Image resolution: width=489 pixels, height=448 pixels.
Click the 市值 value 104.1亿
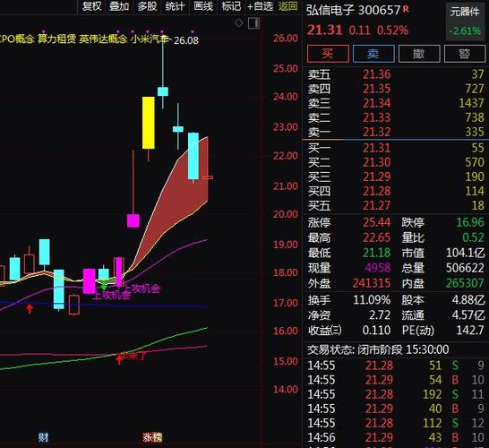coord(466,253)
